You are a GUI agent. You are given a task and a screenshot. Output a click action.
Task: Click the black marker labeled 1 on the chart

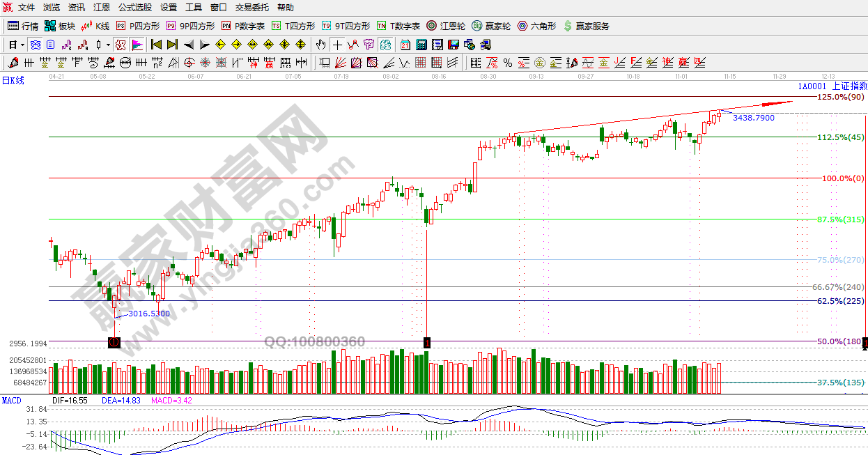(427, 342)
